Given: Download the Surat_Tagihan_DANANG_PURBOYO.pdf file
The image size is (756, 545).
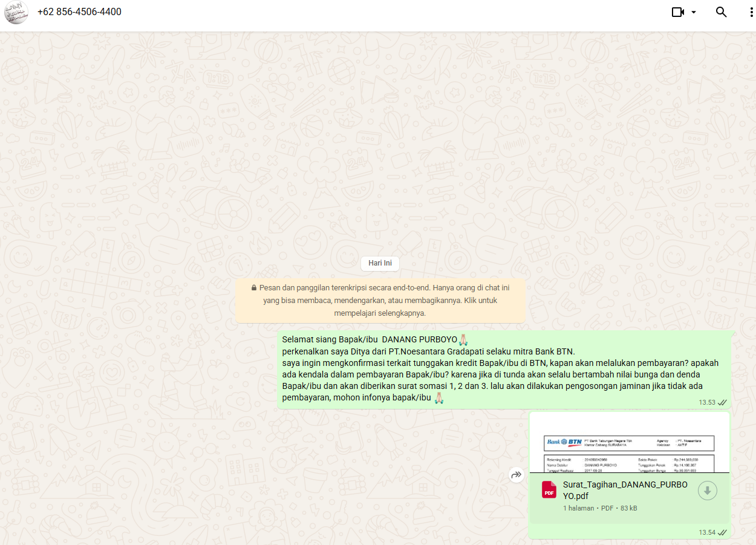Looking at the screenshot, I should 707,491.
